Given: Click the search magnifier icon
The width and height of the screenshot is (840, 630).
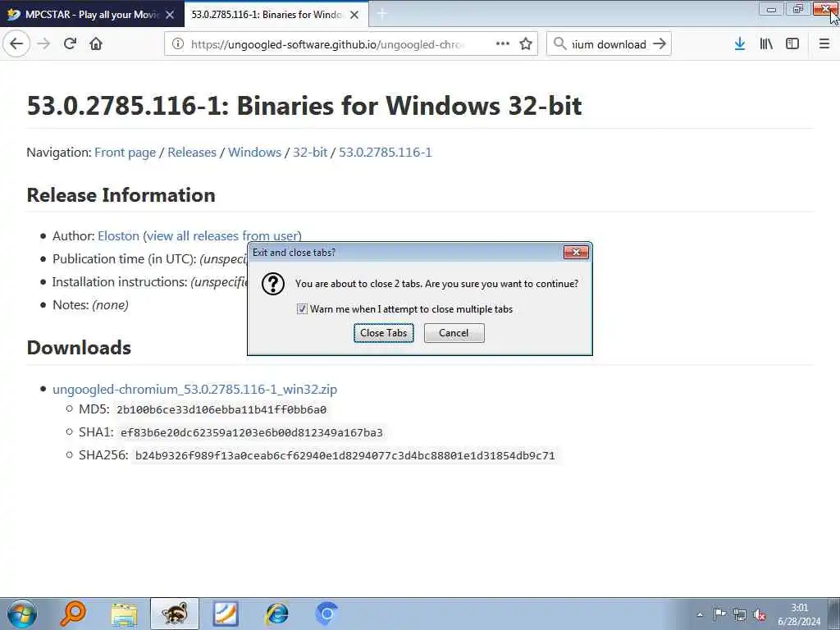Looking at the screenshot, I should coord(559,43).
